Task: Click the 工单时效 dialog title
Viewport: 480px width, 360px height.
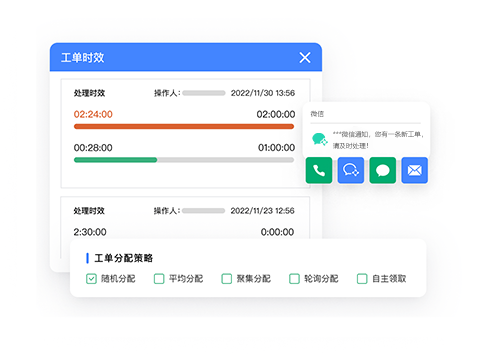Action: coord(83,58)
